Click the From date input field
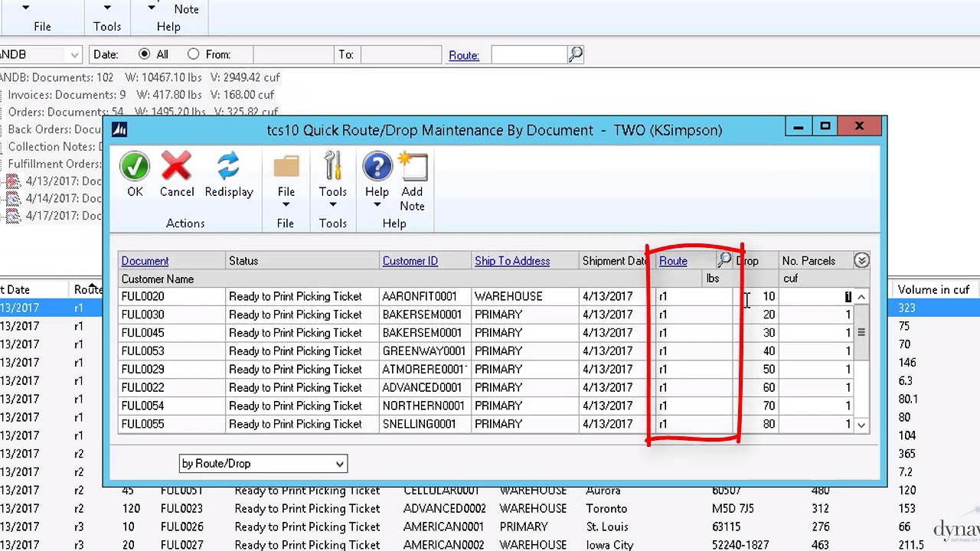This screenshot has width=980, height=551. point(293,54)
